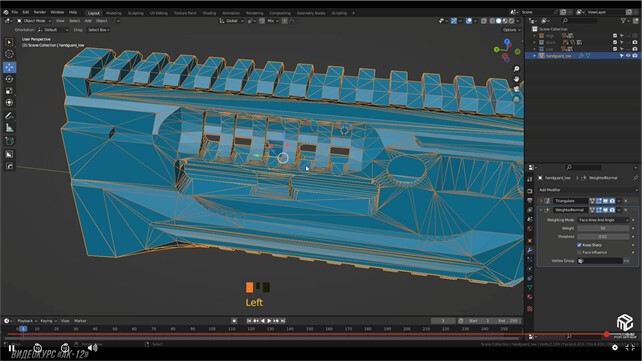Click the camera view icon in viewport
The image size is (642, 361).
[x=516, y=89]
